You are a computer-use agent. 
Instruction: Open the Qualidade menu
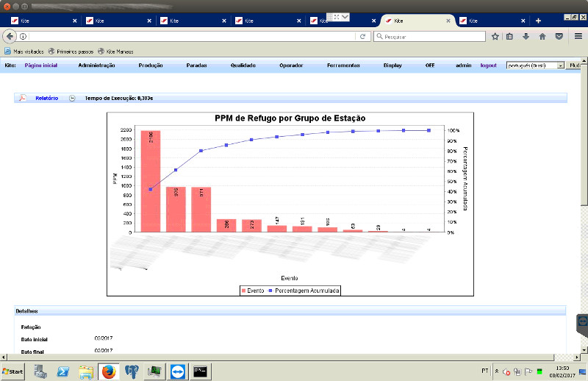(x=243, y=65)
